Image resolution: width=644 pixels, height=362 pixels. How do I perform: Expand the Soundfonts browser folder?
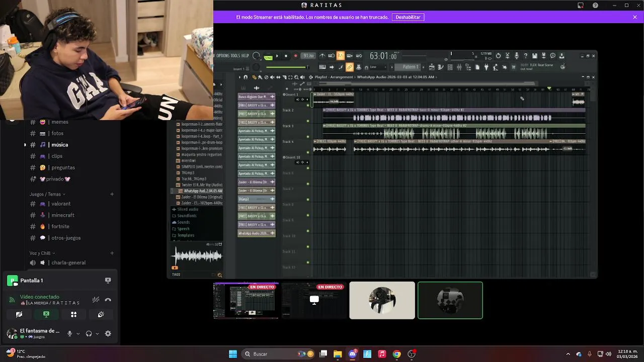pyautogui.click(x=184, y=216)
